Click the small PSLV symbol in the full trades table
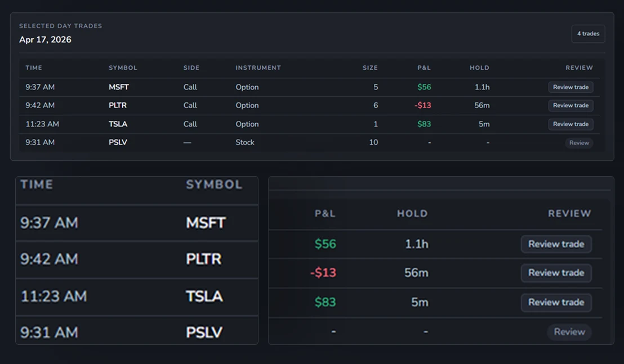Viewport: 624px width, 364px height. coord(118,142)
